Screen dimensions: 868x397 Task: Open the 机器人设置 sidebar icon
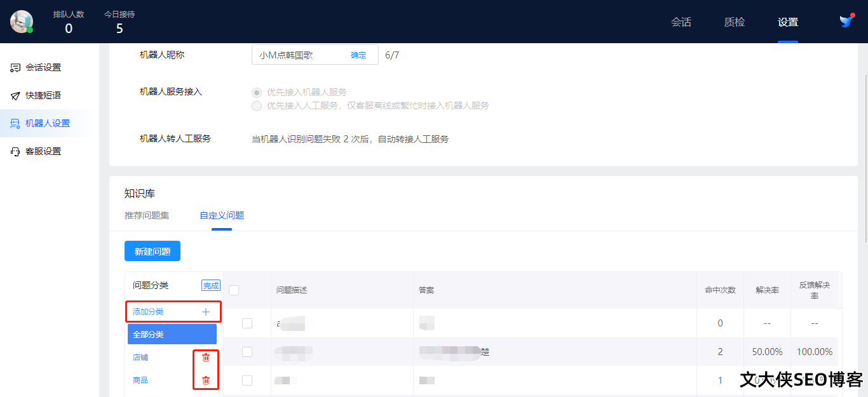click(x=15, y=123)
